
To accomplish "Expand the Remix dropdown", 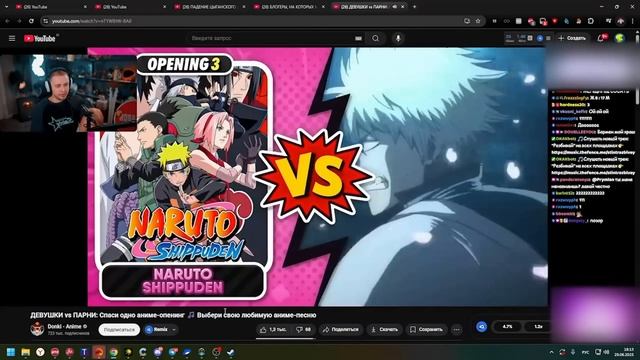I will pos(174,329).
